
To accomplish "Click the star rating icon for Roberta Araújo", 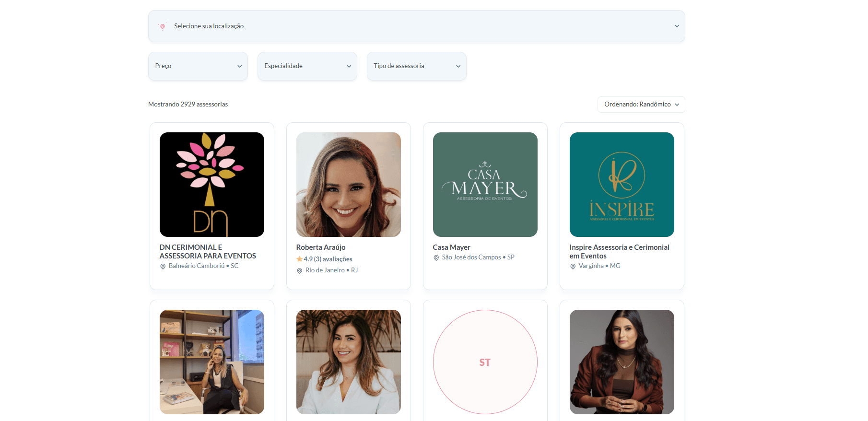I will [x=299, y=259].
